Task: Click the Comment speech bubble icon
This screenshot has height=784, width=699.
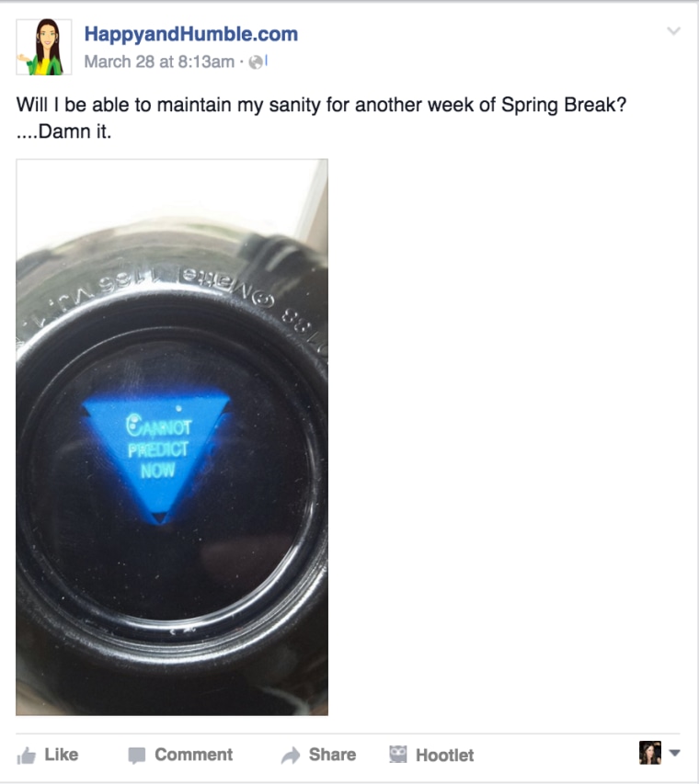Action: pyautogui.click(x=137, y=755)
